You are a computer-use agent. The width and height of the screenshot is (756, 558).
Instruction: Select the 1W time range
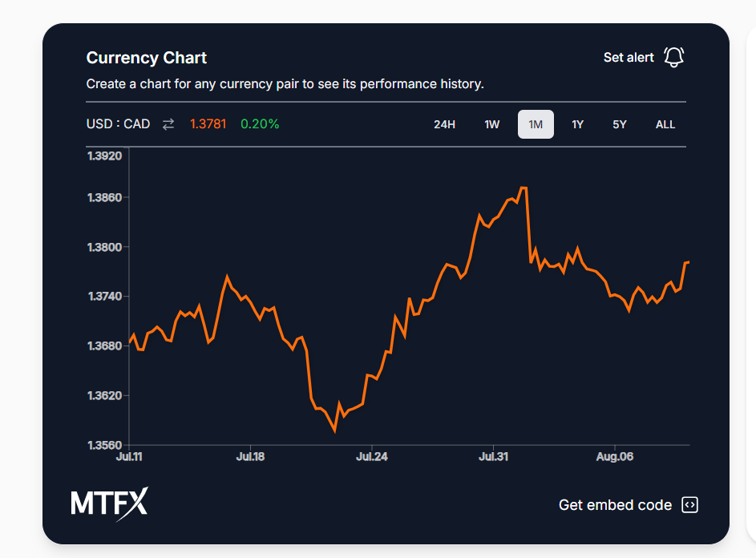pos(491,124)
